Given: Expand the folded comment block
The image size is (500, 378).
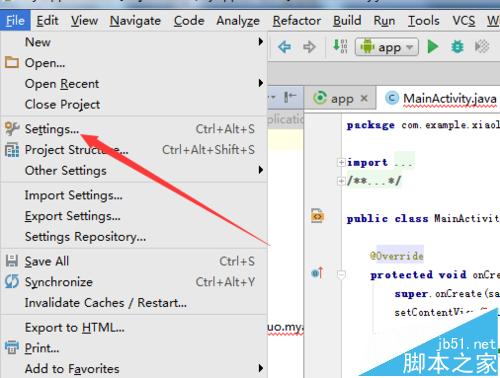Looking at the screenshot, I should click(x=341, y=181).
